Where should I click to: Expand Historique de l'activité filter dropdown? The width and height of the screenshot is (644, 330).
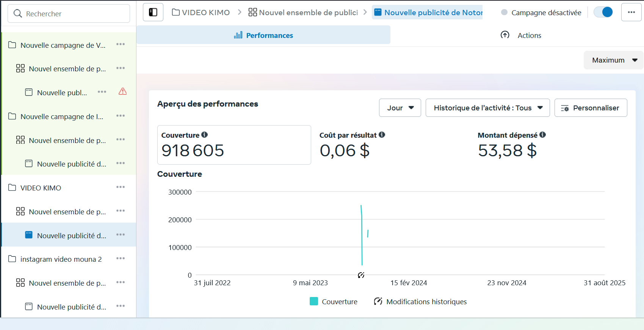488,108
